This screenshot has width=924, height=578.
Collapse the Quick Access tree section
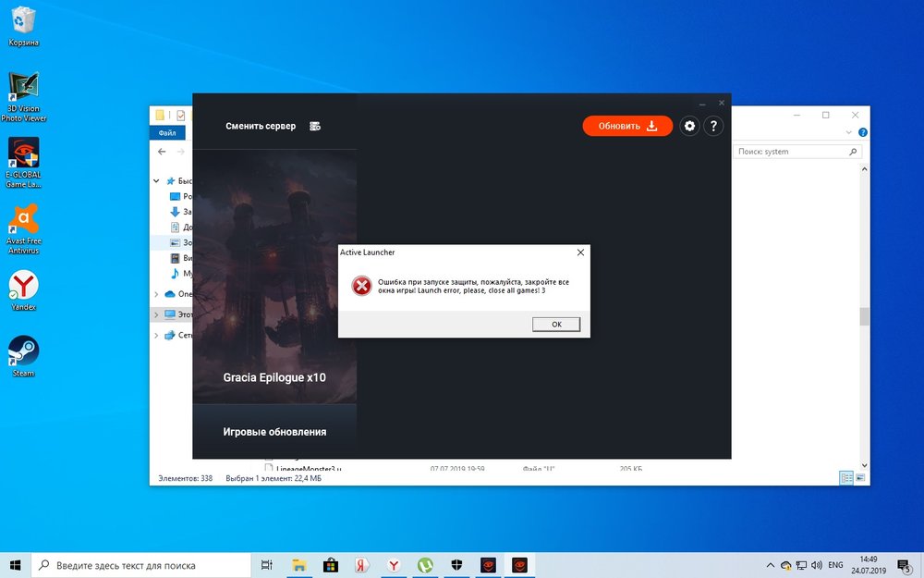(156, 181)
